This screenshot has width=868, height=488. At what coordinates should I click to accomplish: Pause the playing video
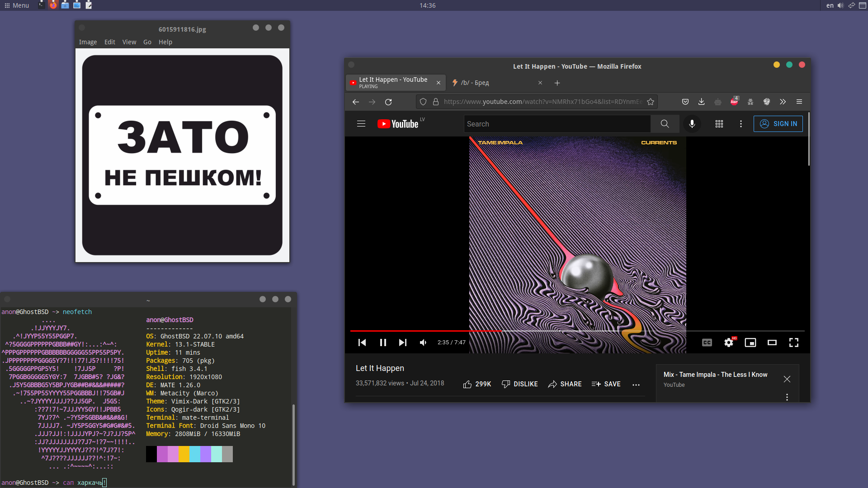pyautogui.click(x=383, y=343)
